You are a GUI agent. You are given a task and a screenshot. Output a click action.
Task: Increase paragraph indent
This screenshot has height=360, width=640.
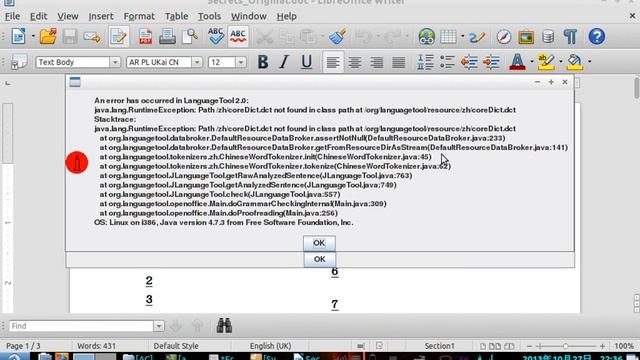pos(491,62)
